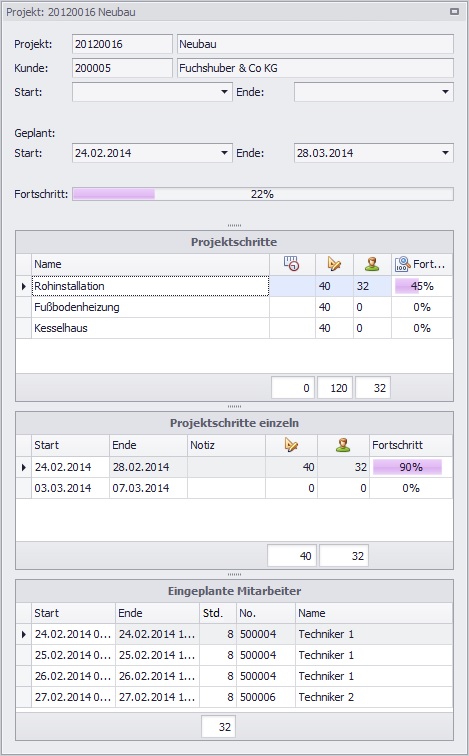Screen dimensions: 469x756
Task: Click the person icon header in Projektschritte einzeln
Action: 343,445
